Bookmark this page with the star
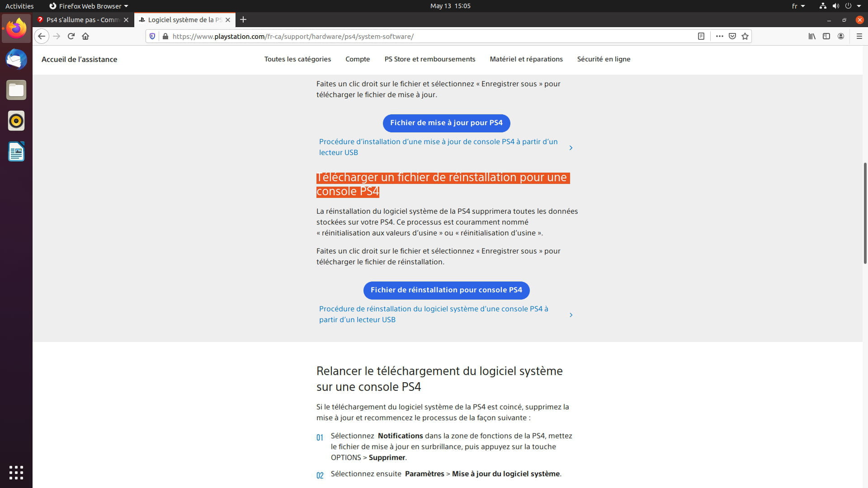Screen dimensions: 868x488 [x=745, y=36]
